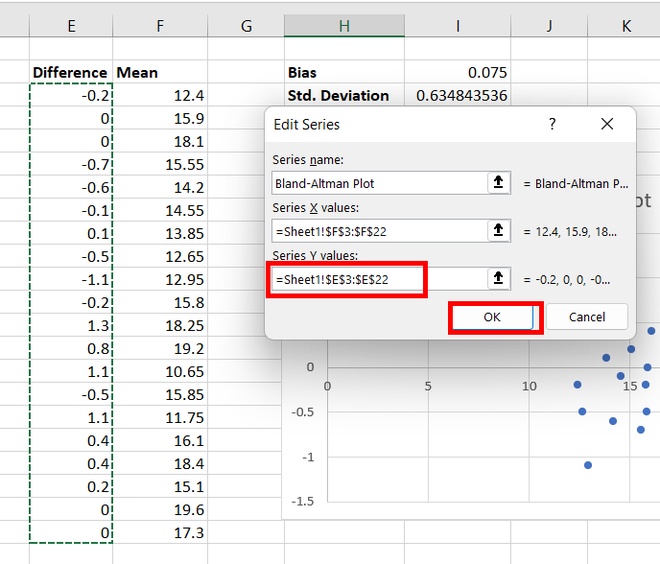Select column F header

(160, 26)
